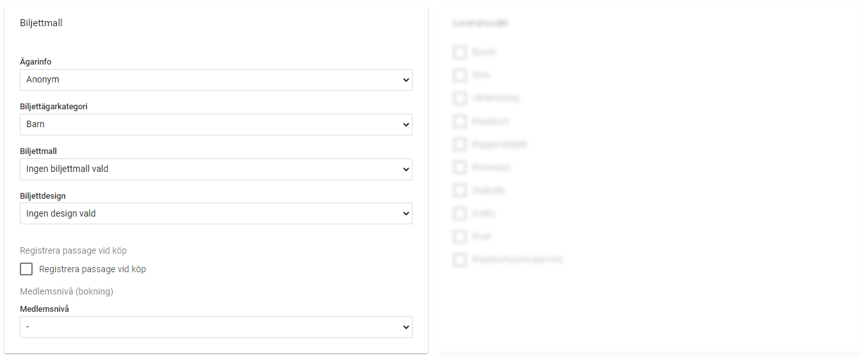868x361 pixels.
Task: Check the last checkbox in the Leveranssätt list
Action: pos(459,260)
